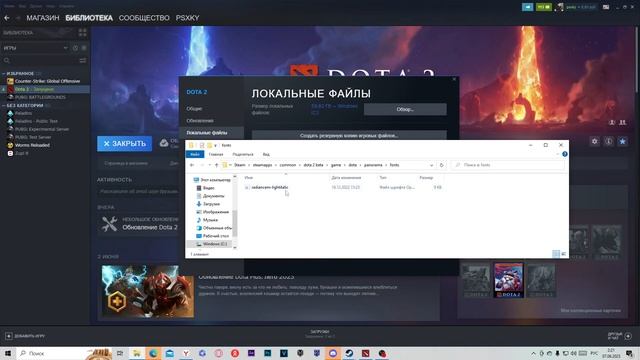Open the МАГАЗИН section in Steam

(x=43, y=18)
